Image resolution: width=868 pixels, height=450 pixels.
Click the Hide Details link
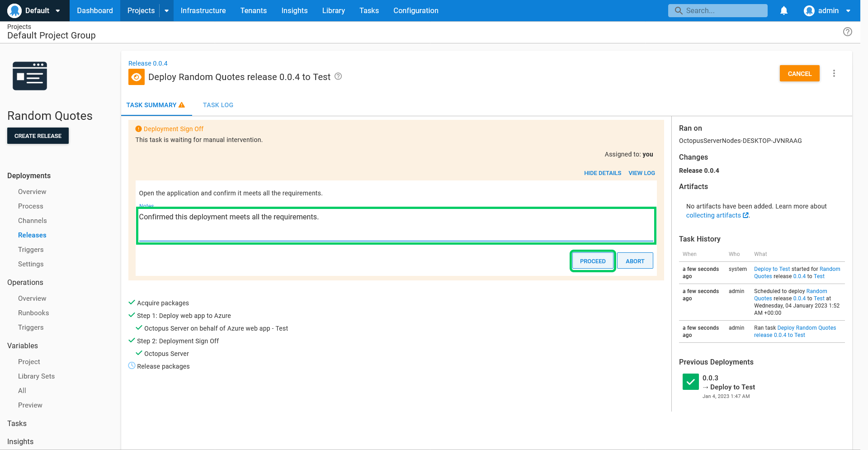click(603, 173)
